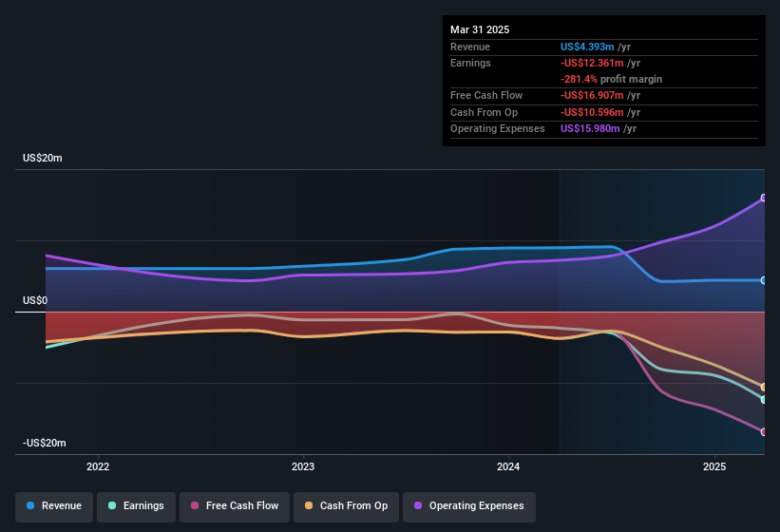Click the Mar 31 2025 tooltip date
Viewport: 780px width, 532px height.
coord(480,29)
